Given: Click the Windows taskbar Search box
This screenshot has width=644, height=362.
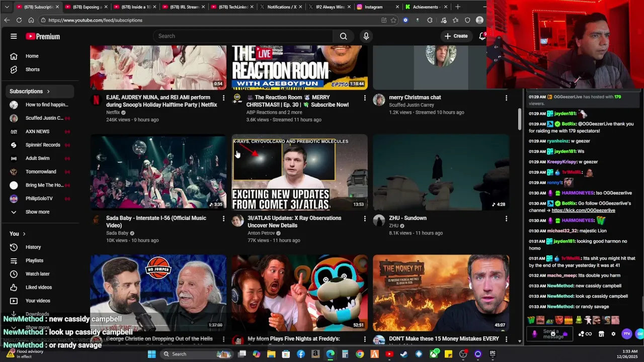Looking at the screenshot, I should click(x=196, y=354).
